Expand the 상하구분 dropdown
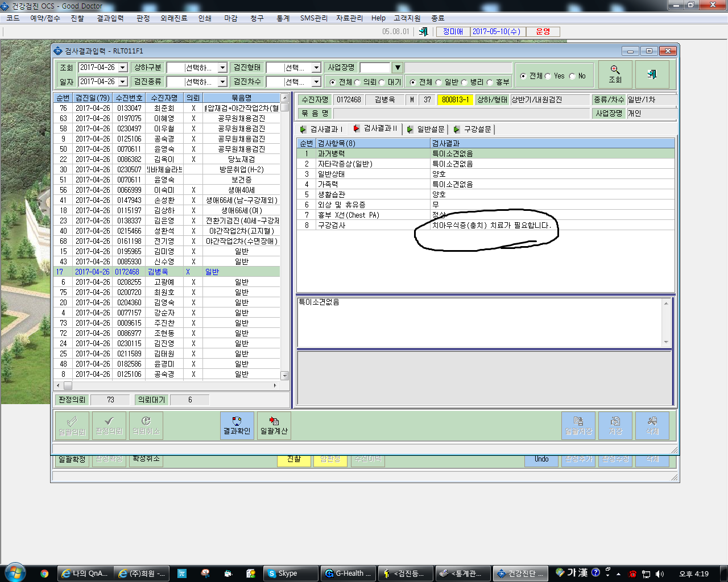 [222, 68]
